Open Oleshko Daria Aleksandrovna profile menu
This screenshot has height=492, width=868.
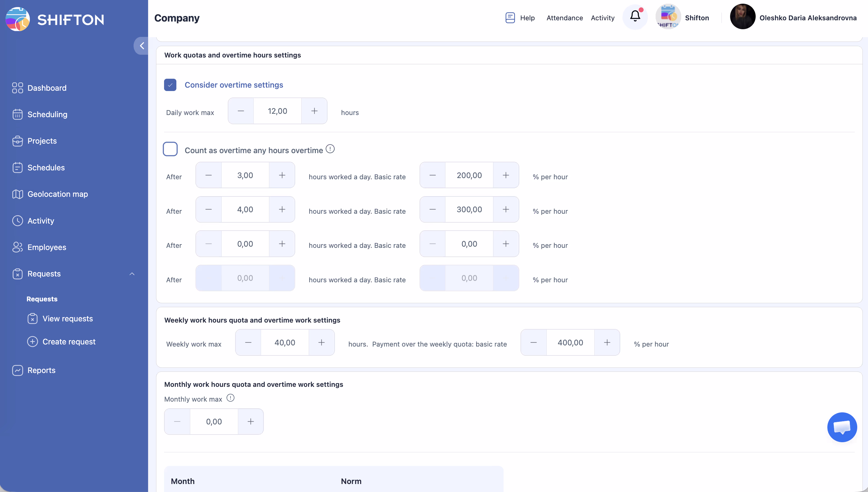[808, 18]
